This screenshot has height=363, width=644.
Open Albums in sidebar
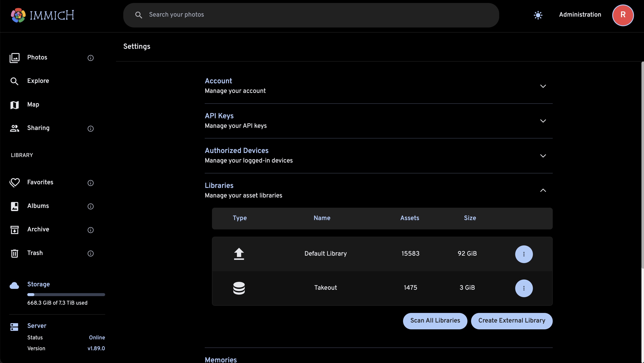[x=38, y=206]
